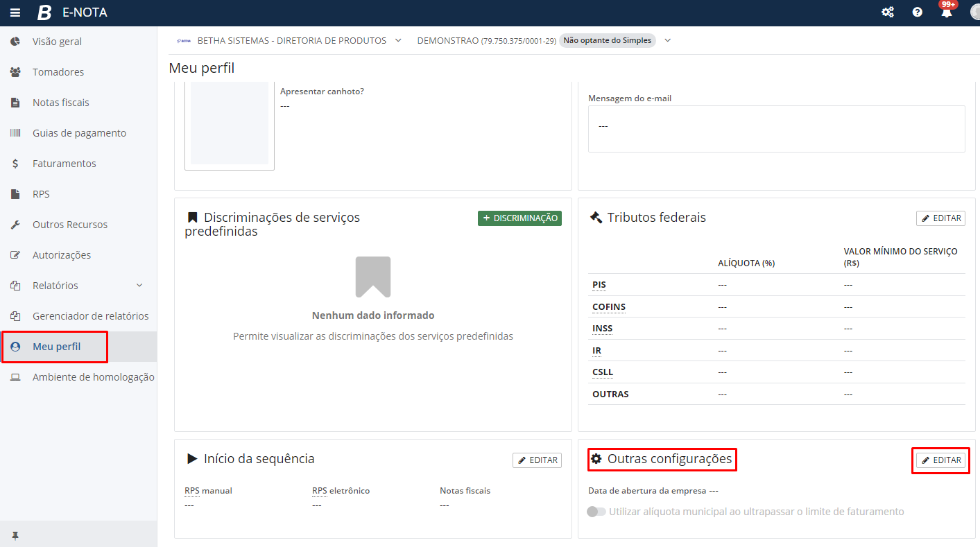Click the Faturamentos dollar sign icon
Image resolution: width=980 pixels, height=547 pixels.
coord(15,164)
